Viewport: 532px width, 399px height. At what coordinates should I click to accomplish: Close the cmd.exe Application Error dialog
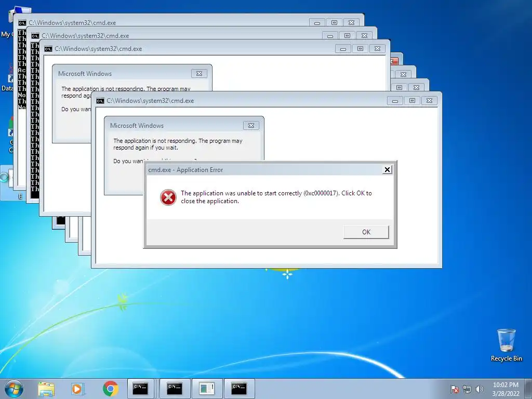pyautogui.click(x=387, y=170)
